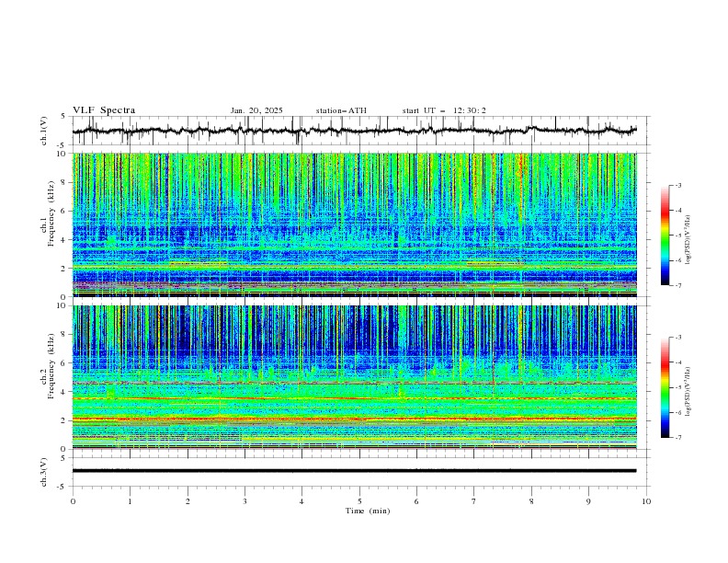Click the "start UT = 12:30:2" label
The width and height of the screenshot is (728, 563).
[444, 110]
